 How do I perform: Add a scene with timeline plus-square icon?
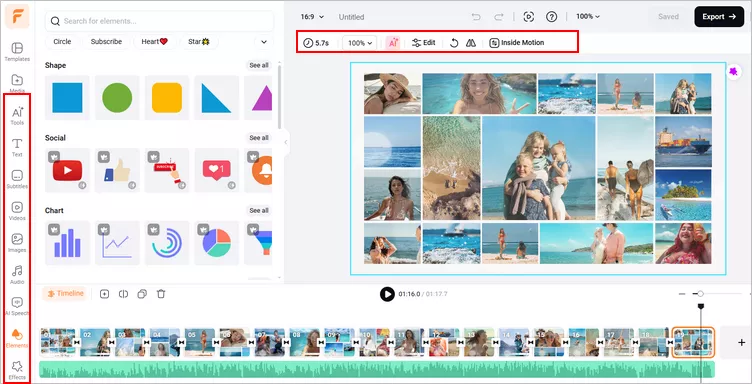pos(105,294)
